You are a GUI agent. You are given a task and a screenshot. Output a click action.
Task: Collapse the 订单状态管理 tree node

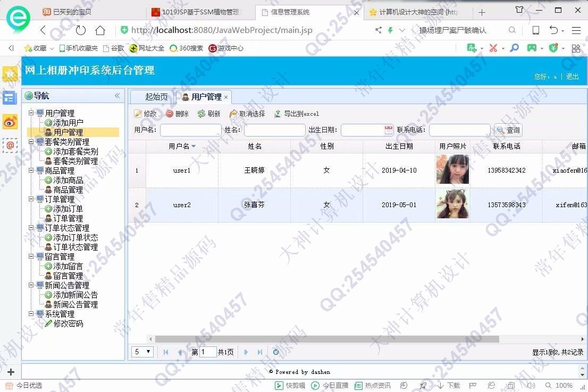pyautogui.click(x=31, y=228)
